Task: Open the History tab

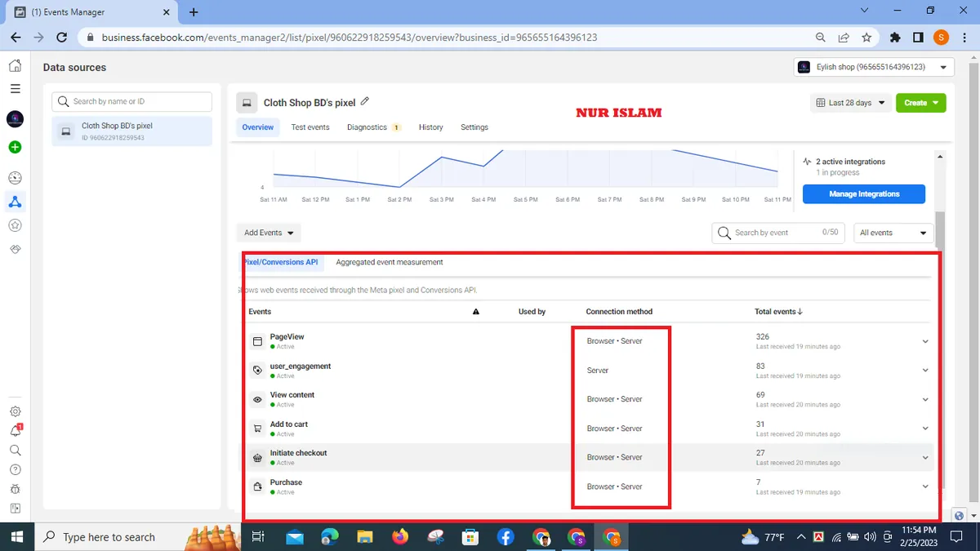Action: [431, 127]
